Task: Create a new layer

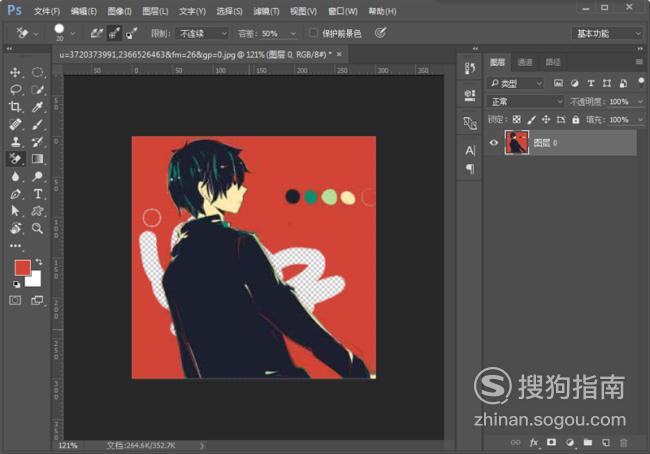Action: click(x=606, y=442)
